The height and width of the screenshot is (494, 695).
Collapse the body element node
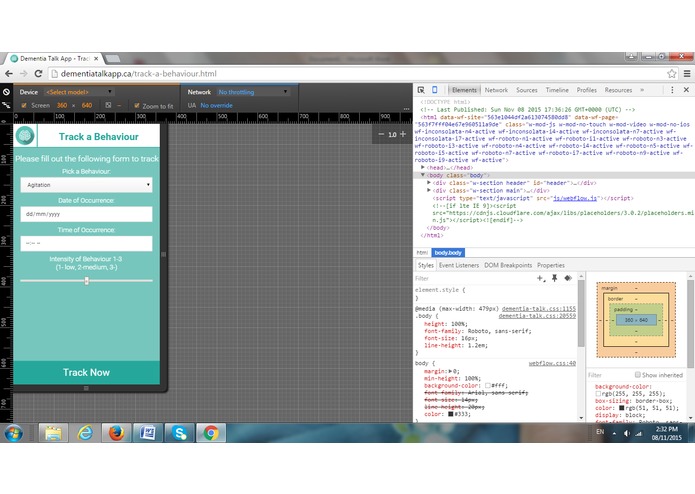[423, 175]
